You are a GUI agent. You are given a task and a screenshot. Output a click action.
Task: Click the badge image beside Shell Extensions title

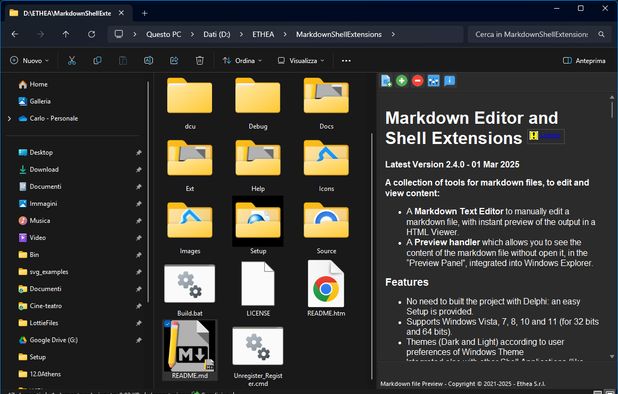(x=546, y=136)
